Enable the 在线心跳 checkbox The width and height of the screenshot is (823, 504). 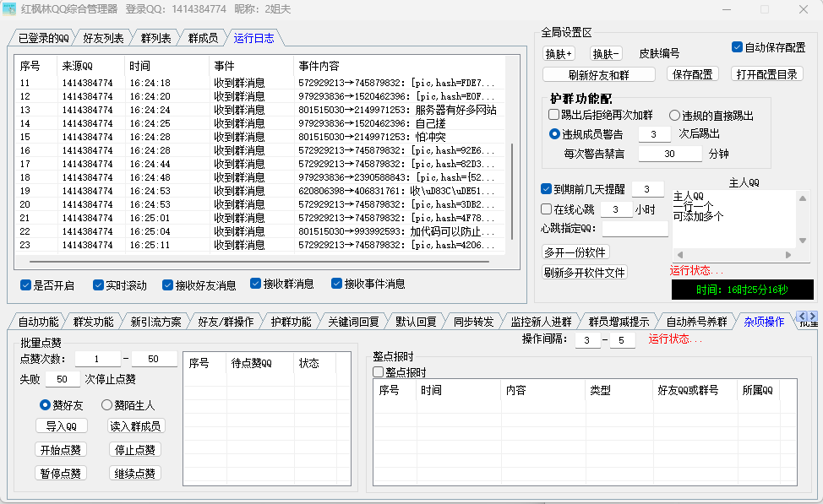(546, 209)
